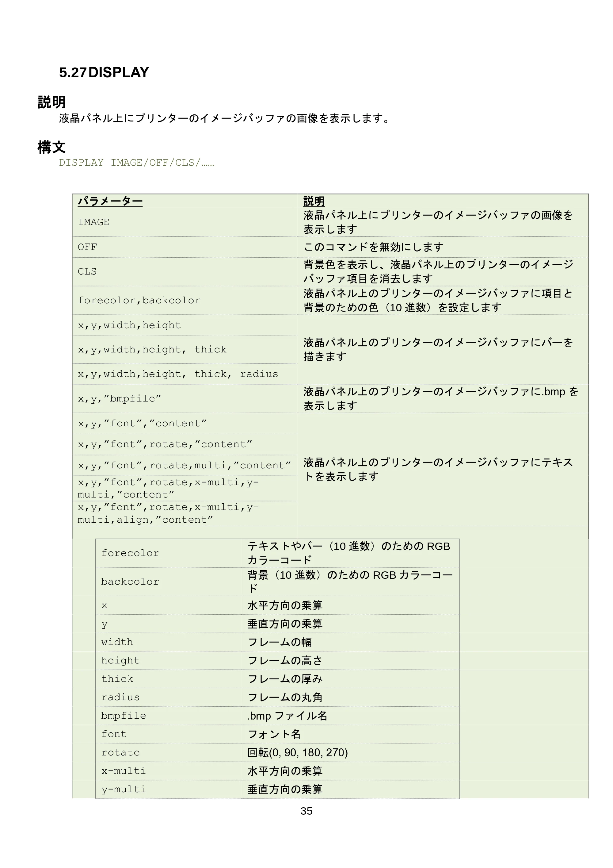613x868 pixels.
Task: Click the description ".bmp ファイル名"
Action: (x=287, y=716)
